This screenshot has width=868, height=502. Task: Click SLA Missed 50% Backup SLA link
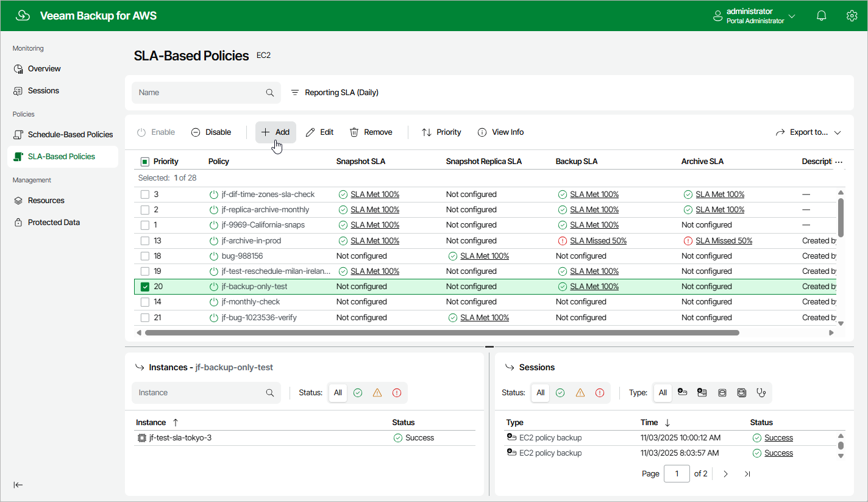pos(598,241)
